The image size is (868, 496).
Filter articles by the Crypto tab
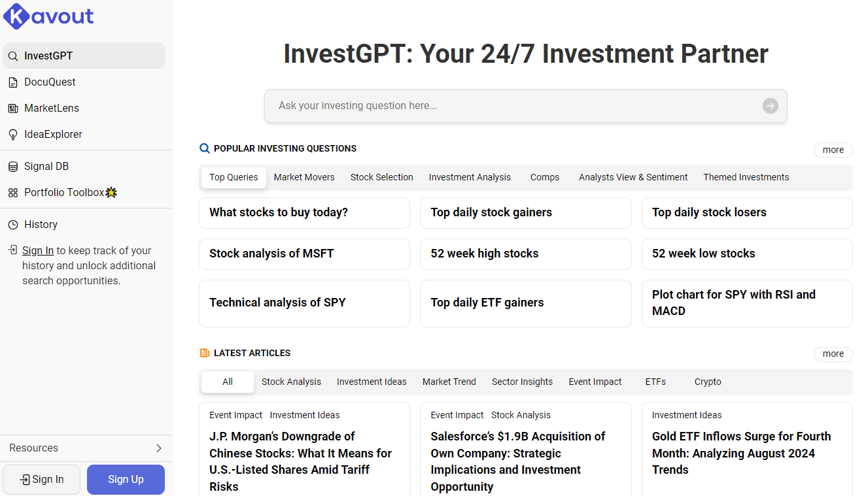click(708, 382)
